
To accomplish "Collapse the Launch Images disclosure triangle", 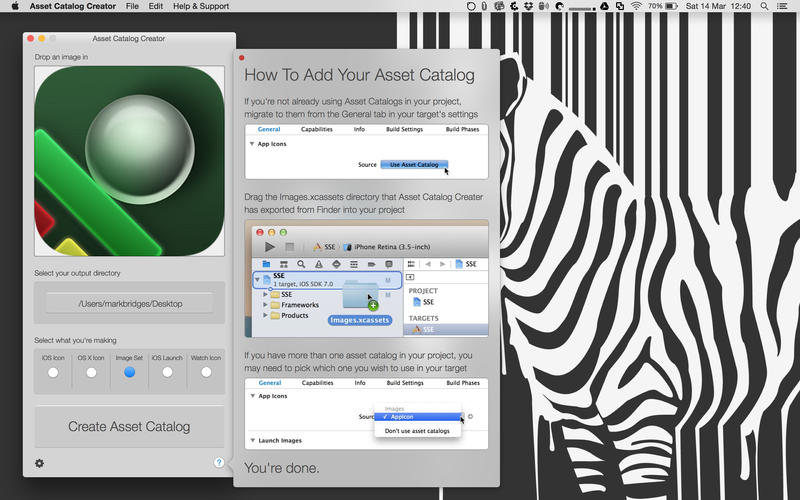I will click(x=252, y=440).
